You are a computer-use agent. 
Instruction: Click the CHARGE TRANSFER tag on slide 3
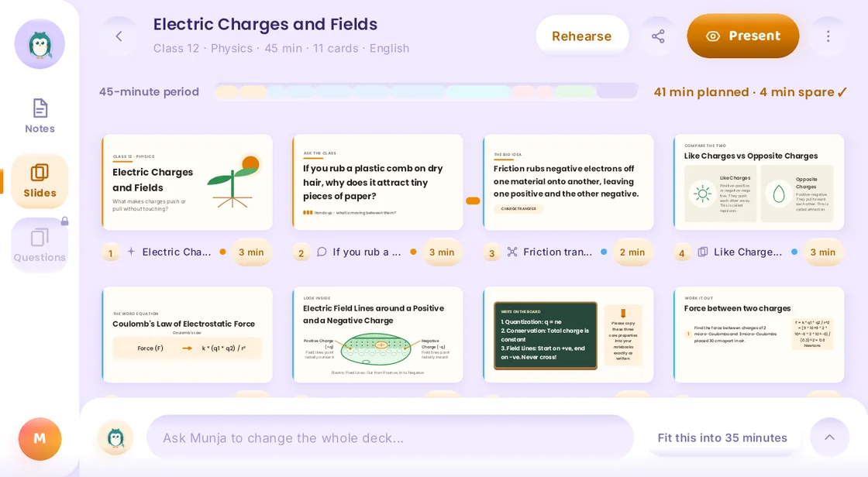pyautogui.click(x=518, y=208)
